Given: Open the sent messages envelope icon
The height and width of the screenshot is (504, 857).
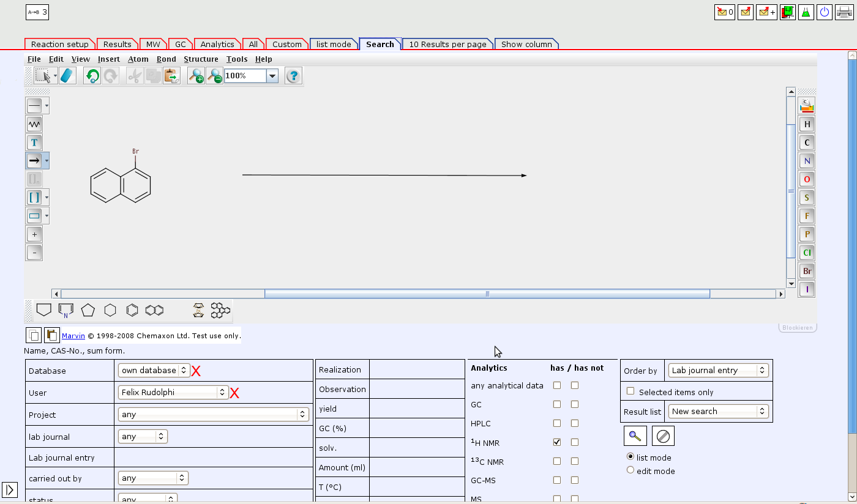Looking at the screenshot, I should point(746,12).
